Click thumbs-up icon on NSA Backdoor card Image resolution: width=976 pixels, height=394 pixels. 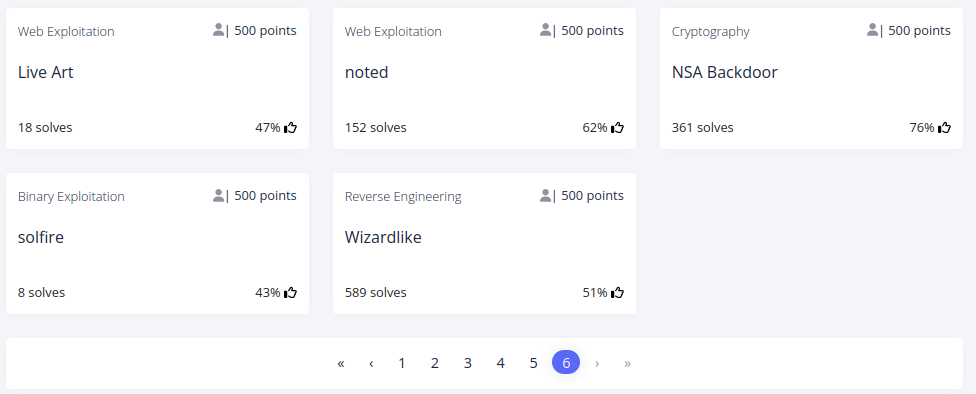pos(944,128)
